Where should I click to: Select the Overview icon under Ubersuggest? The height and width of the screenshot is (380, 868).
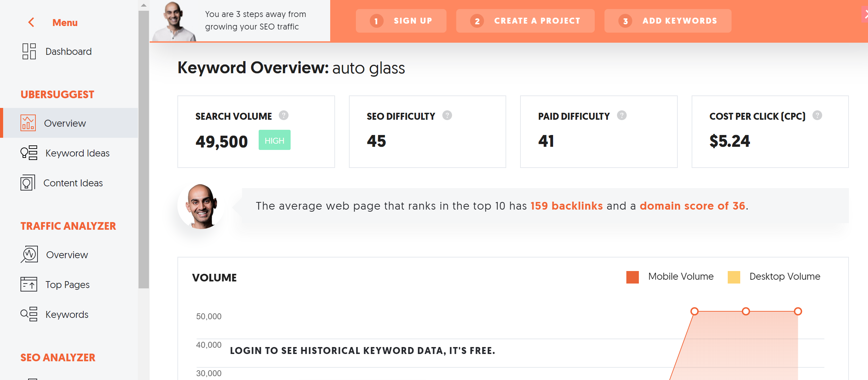tap(28, 123)
